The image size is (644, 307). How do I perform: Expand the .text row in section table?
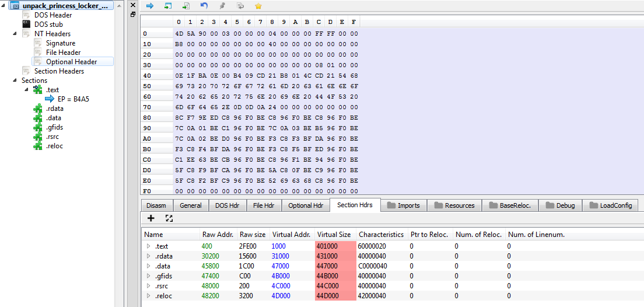(x=148, y=246)
